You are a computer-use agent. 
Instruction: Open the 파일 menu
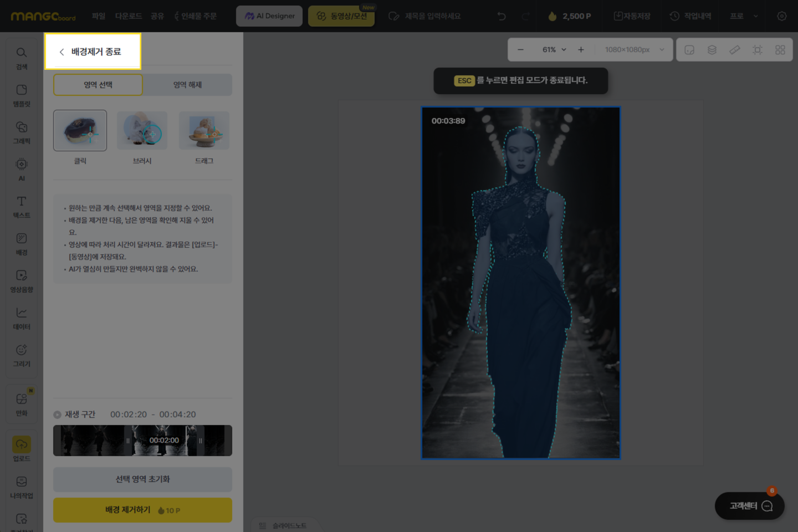[99, 16]
